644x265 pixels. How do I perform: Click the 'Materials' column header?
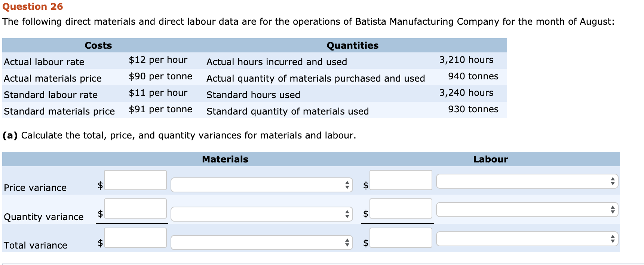[225, 159]
